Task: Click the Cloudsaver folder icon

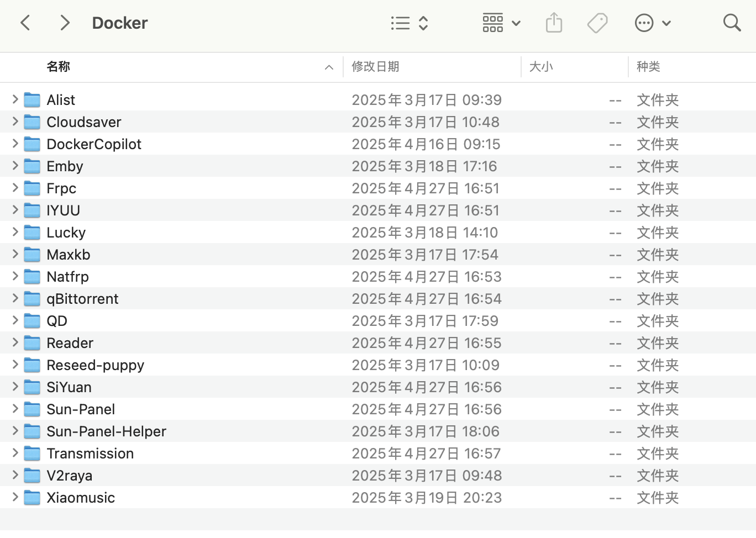Action: click(33, 122)
